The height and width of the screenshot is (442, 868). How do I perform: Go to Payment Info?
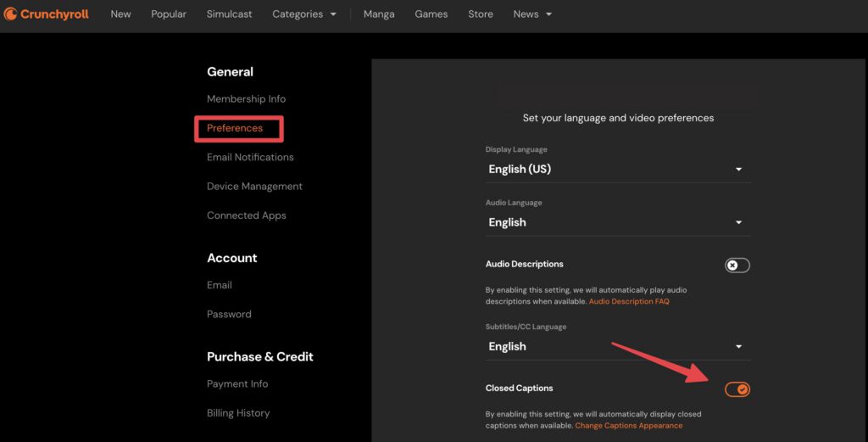[237, 383]
